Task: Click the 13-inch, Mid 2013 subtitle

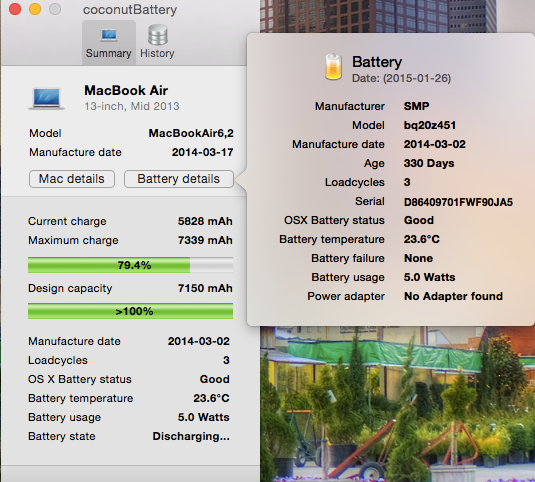Action: tap(132, 106)
